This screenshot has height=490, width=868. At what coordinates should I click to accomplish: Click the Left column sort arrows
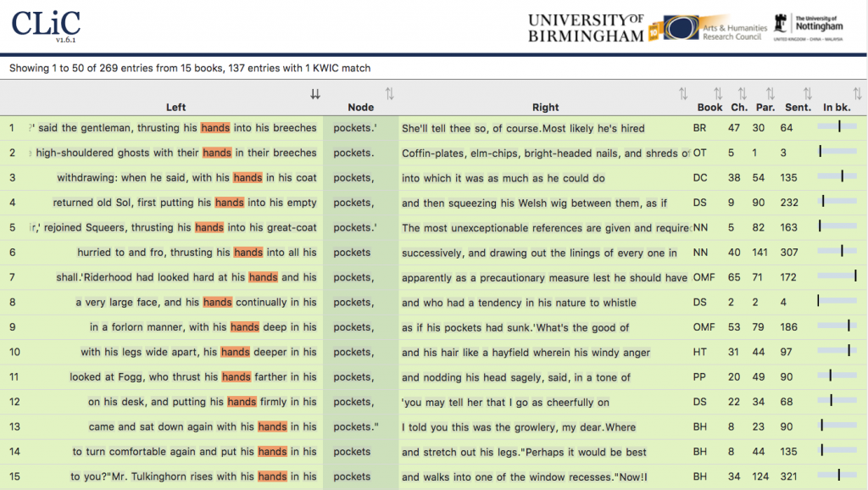click(x=315, y=94)
